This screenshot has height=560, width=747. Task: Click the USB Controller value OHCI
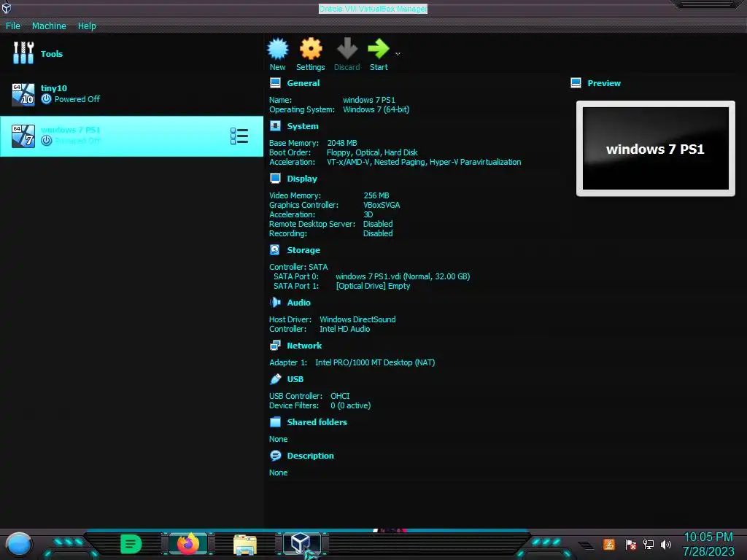tap(340, 396)
